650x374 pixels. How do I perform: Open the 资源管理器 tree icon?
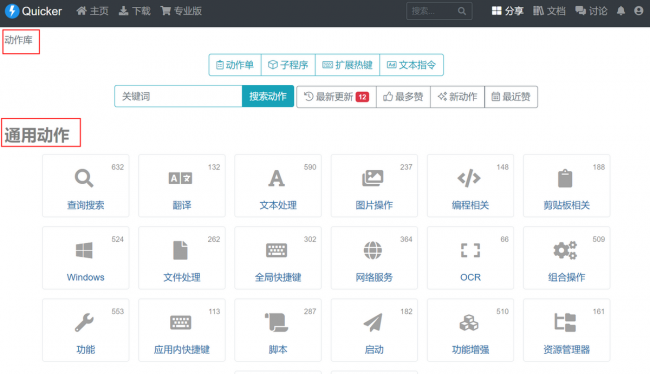tap(565, 323)
